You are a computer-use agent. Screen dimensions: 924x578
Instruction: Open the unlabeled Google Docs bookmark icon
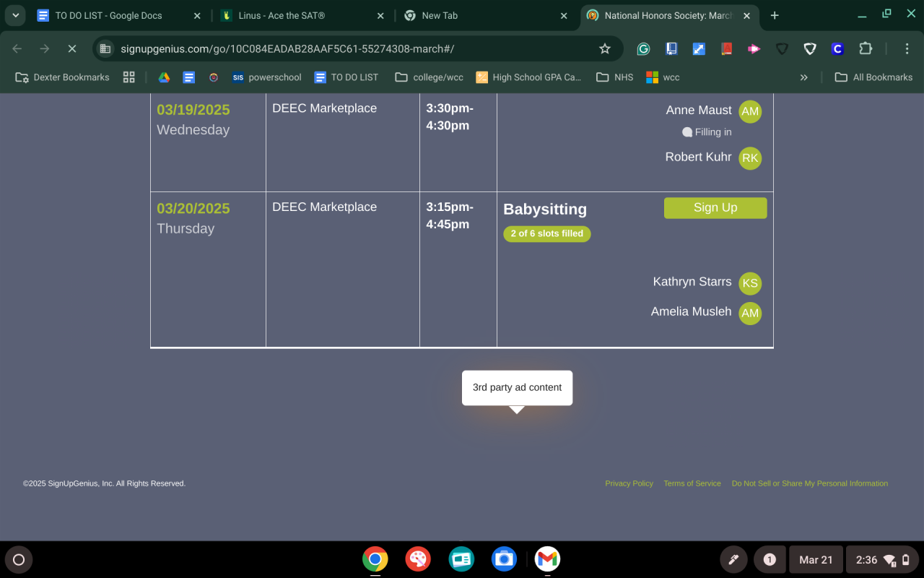coord(189,77)
